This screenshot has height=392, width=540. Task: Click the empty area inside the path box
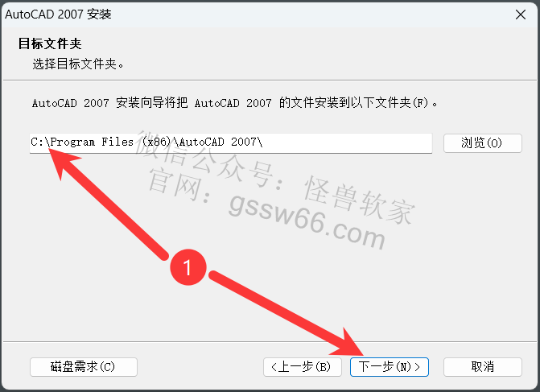[348, 143]
